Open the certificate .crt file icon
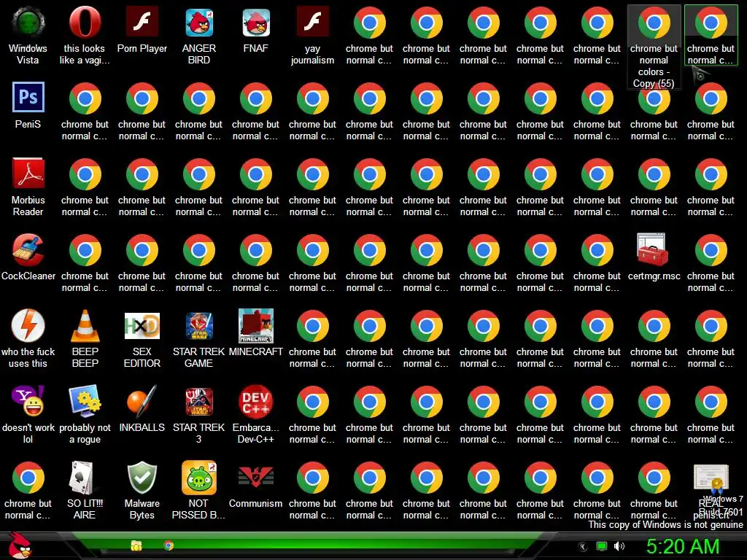Screen dimensions: 747x560 pyautogui.click(x=711, y=478)
